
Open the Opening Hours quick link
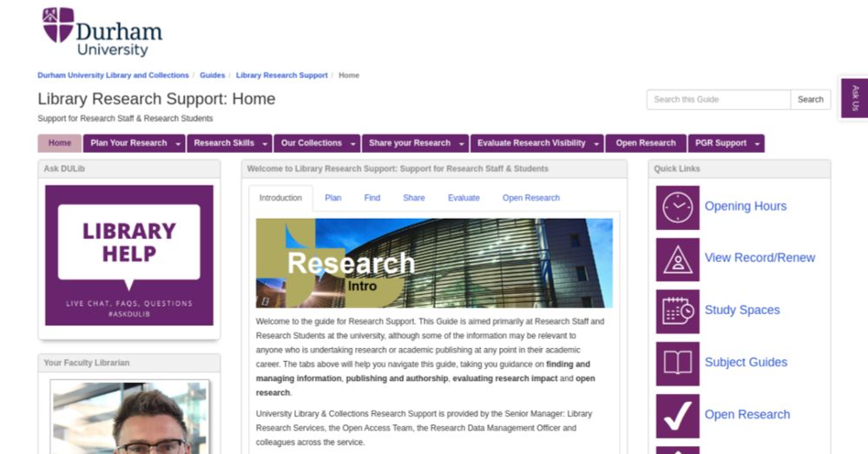coord(745,206)
